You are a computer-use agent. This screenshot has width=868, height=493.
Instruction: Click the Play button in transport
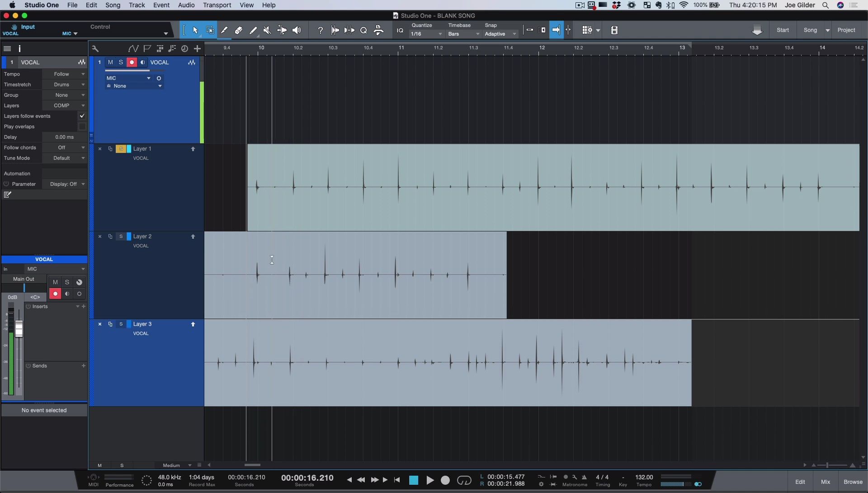click(430, 480)
